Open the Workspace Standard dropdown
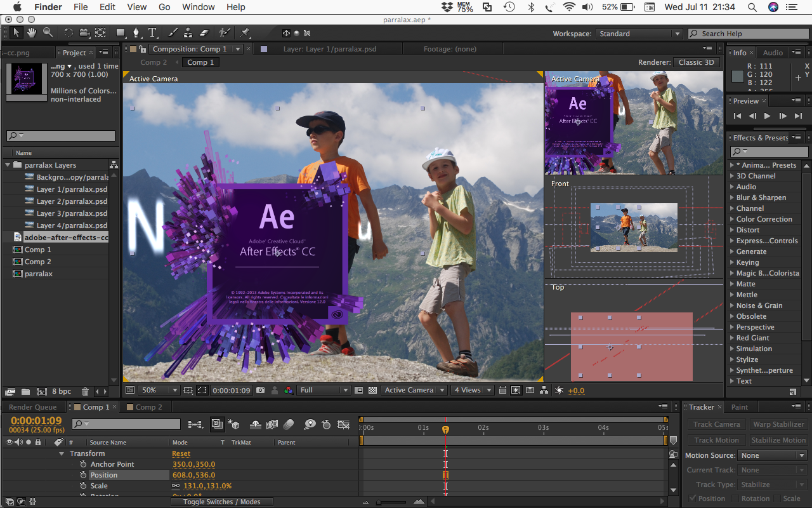 tap(639, 34)
